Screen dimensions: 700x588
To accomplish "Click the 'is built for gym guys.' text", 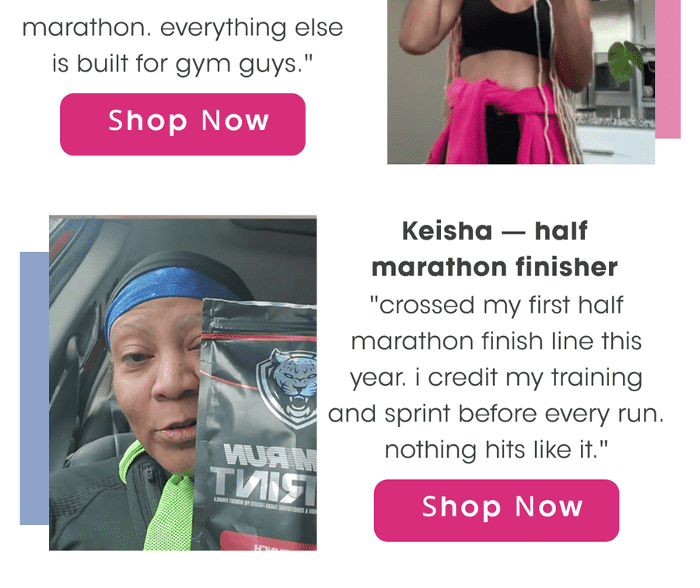I will coord(183,64).
